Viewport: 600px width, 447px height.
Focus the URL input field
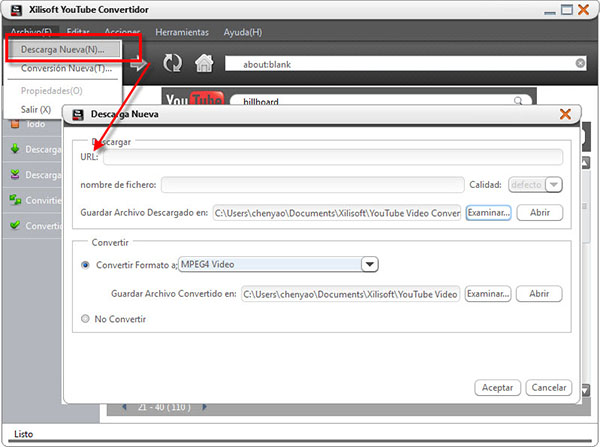click(x=333, y=157)
